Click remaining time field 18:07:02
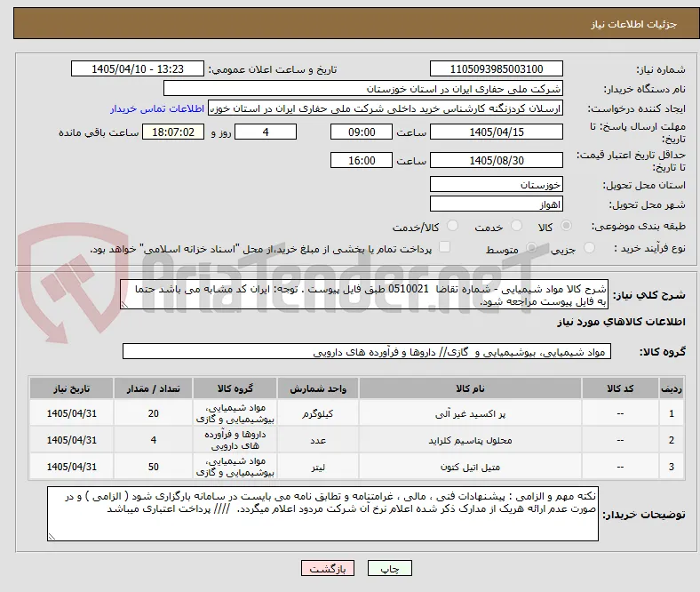This screenshot has height=592, width=700. click(173, 132)
